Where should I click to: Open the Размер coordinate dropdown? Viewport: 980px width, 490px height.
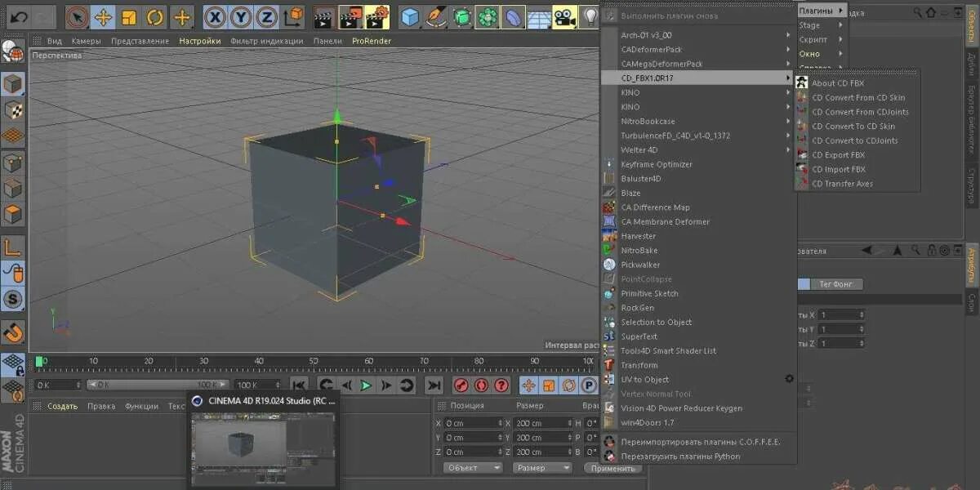pyautogui.click(x=543, y=468)
